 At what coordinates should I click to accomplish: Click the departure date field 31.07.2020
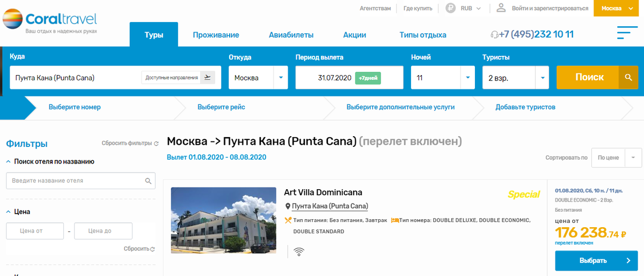pyautogui.click(x=349, y=78)
